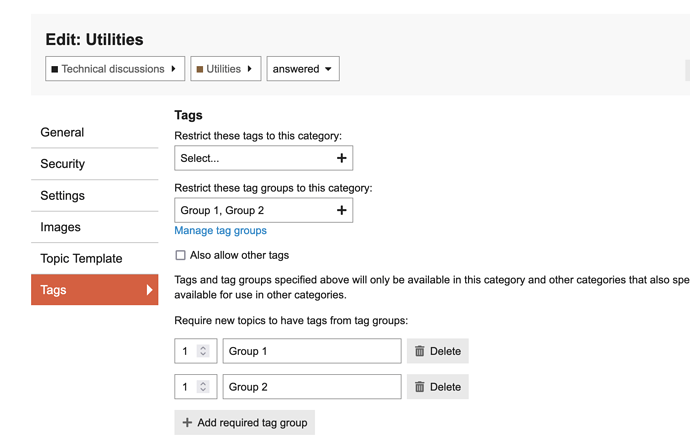The height and width of the screenshot is (446, 690).
Task: Click the count stepper for Group 1
Action: (x=203, y=351)
